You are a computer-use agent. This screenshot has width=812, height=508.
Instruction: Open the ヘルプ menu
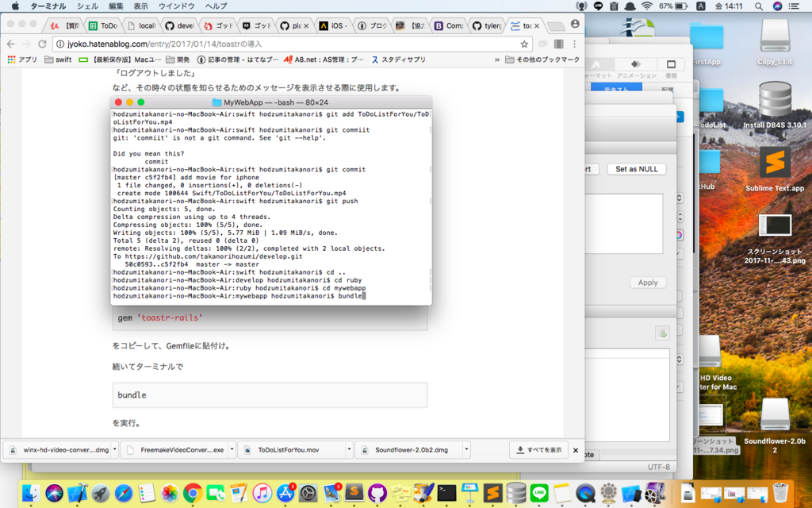tap(216, 6)
